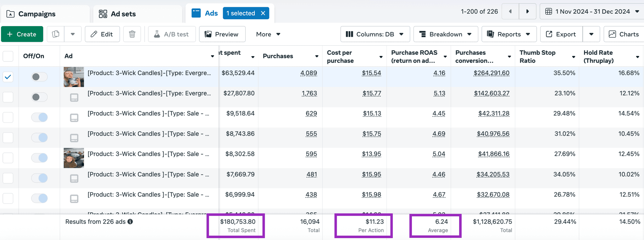Open Columns: DB dropdown
The height and width of the screenshot is (240, 644).
pyautogui.click(x=375, y=34)
